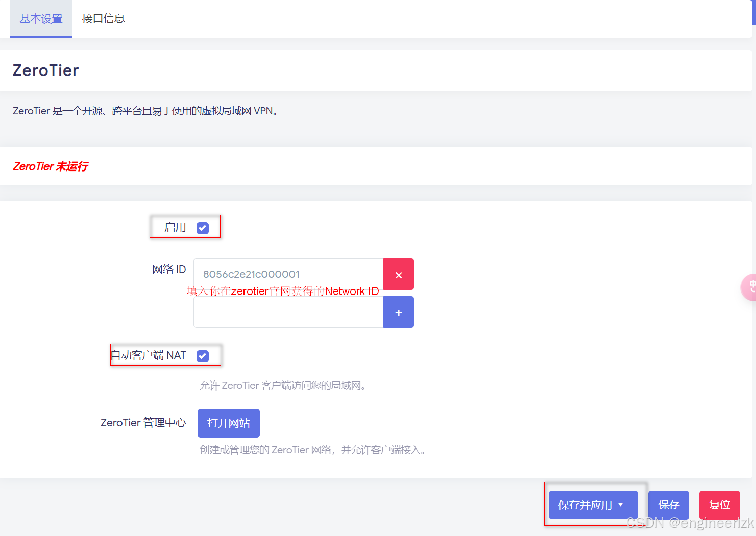Image resolution: width=756 pixels, height=536 pixels.
Task: Click the 'ZeroTier 管理中心' label
Action: tap(143, 423)
